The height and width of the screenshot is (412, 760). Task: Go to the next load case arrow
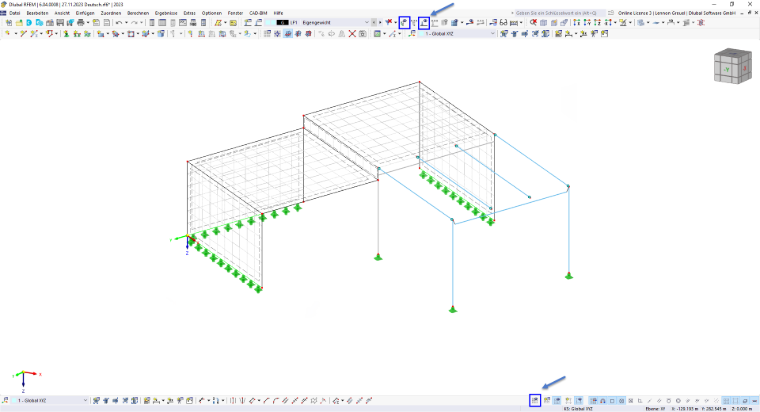[380, 22]
